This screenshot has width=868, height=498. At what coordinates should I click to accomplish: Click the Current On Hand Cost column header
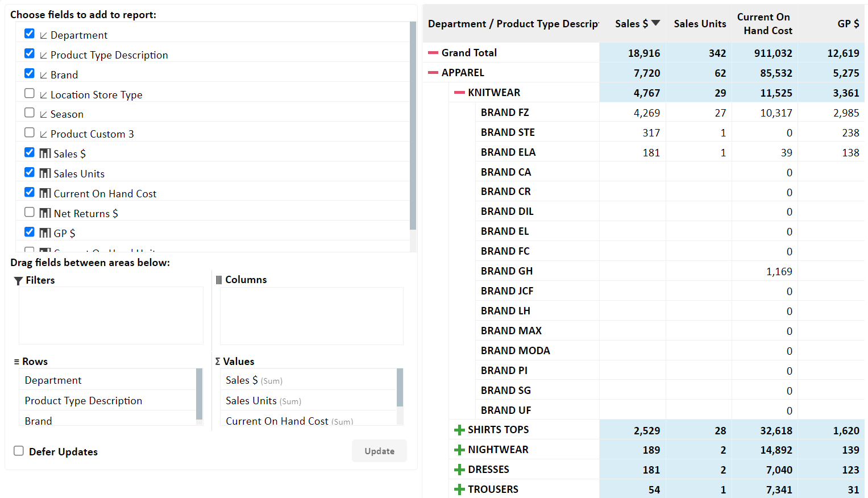[x=764, y=24]
